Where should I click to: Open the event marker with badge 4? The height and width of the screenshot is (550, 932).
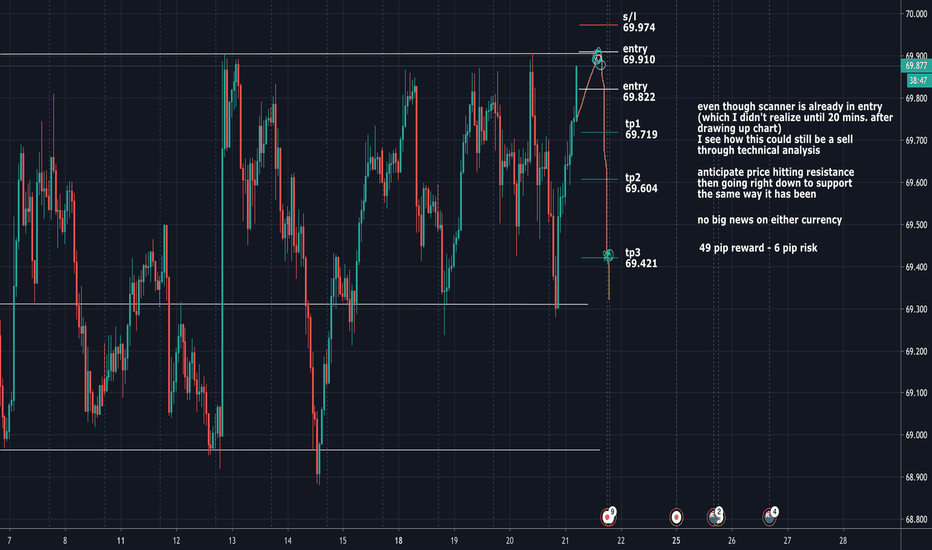click(770, 516)
